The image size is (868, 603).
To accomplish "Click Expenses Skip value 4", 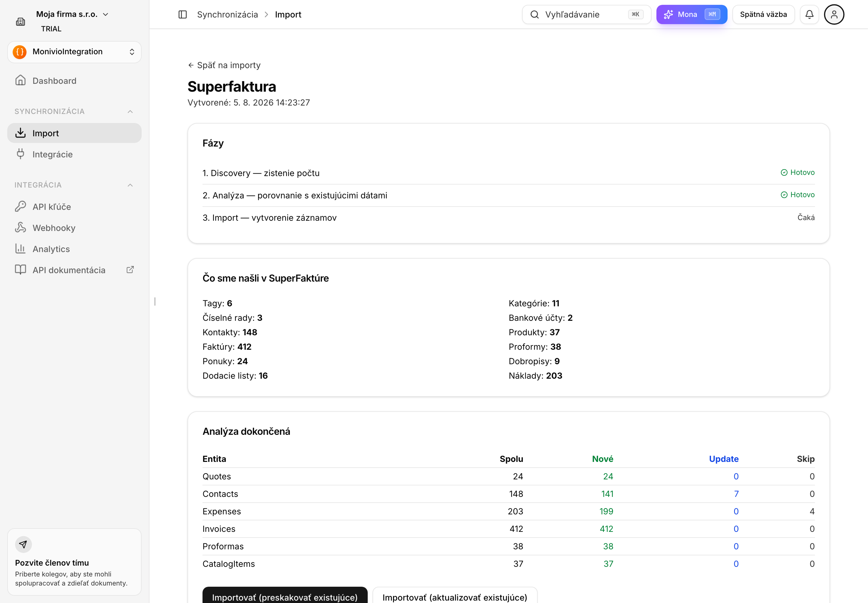I will pos(812,512).
